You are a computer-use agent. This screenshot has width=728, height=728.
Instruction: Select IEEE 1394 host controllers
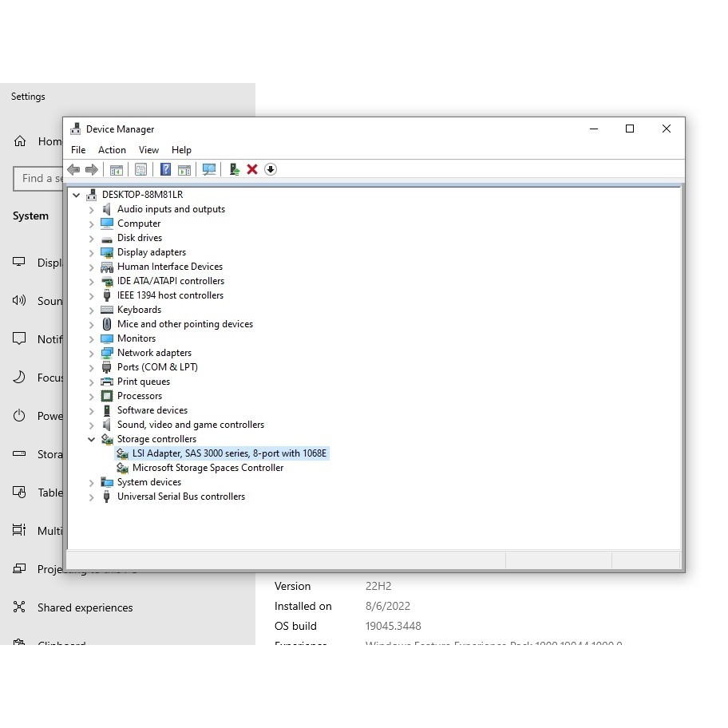pyautogui.click(x=170, y=295)
